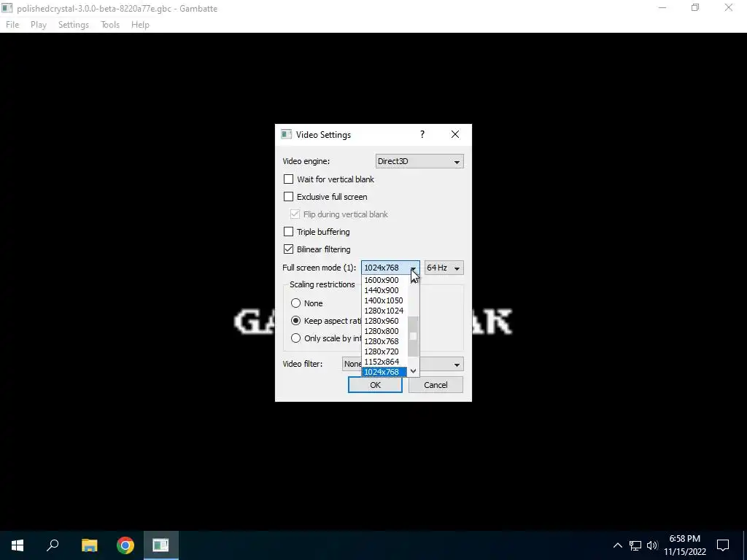Close the Video Settings dialog
This screenshot has height=560, width=747.
(455, 135)
